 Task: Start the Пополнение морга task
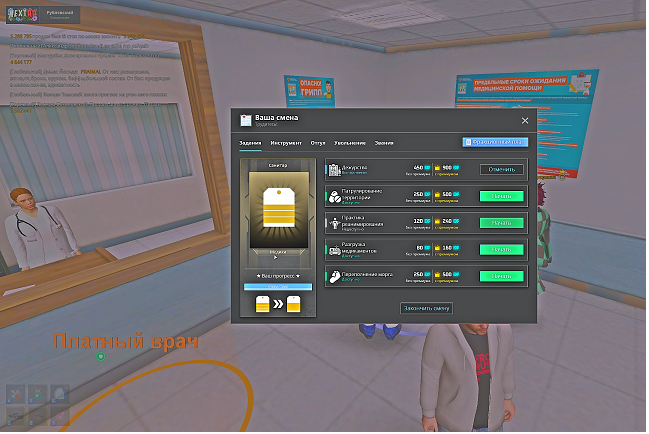[x=503, y=277]
